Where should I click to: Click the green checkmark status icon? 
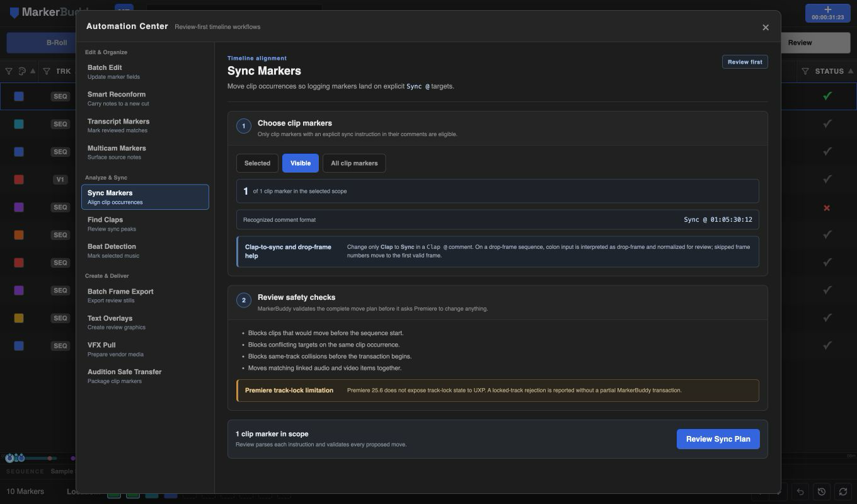coord(827,96)
